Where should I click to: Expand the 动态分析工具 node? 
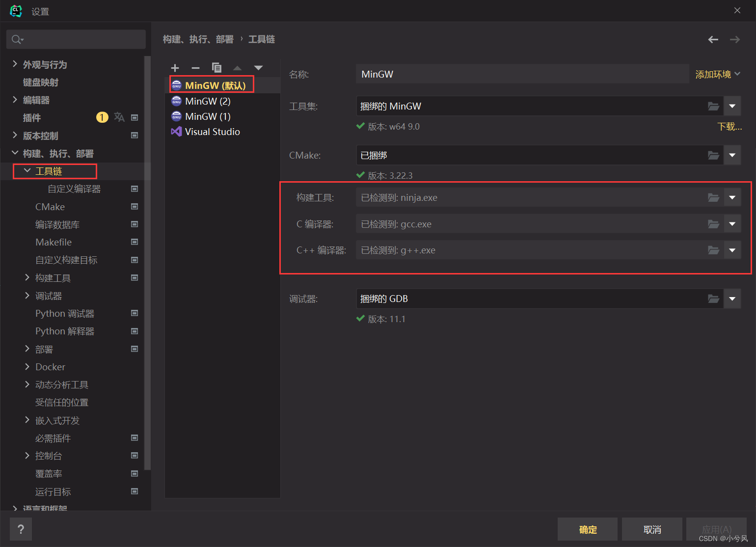coord(27,384)
